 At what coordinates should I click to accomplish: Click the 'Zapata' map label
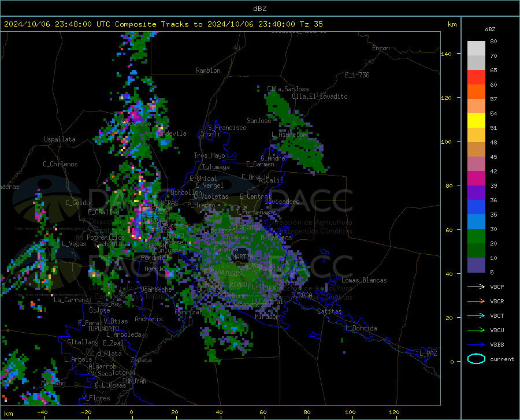click(142, 360)
